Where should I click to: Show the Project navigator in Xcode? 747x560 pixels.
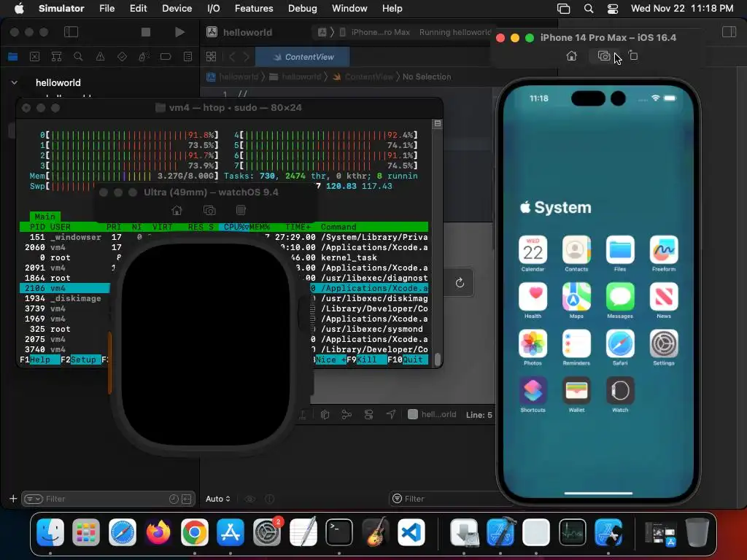[x=13, y=57]
